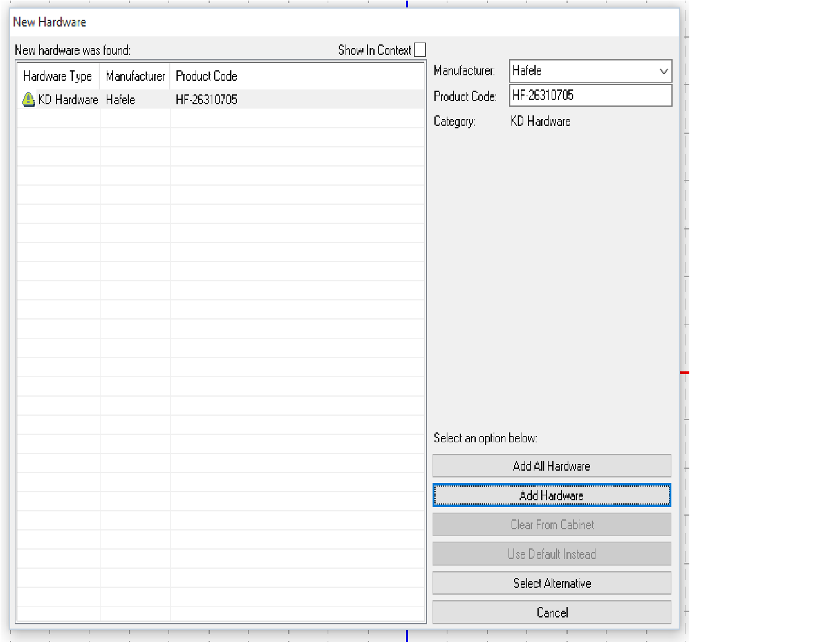This screenshot has width=817, height=644.
Task: Click the Show In Context label text
Action: tap(374, 51)
